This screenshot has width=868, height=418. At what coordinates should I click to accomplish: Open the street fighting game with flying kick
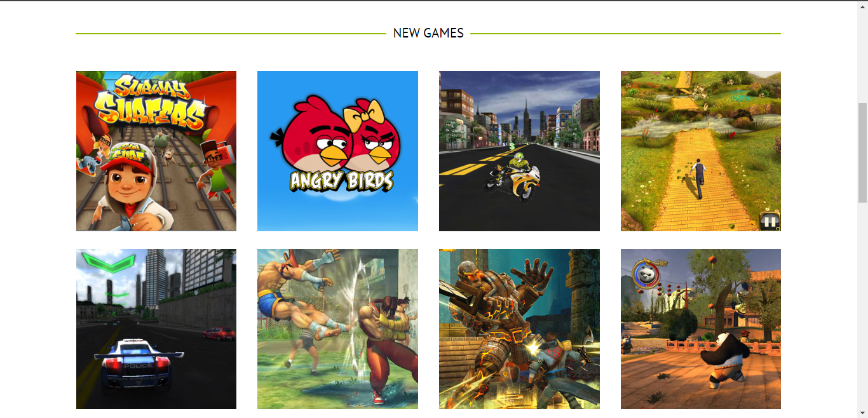(337, 329)
